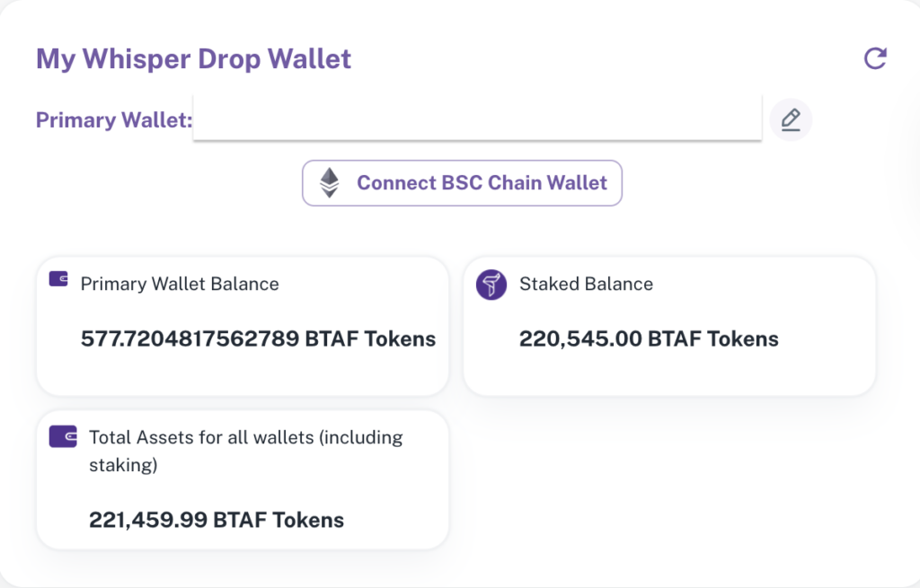Image resolution: width=920 pixels, height=588 pixels.
Task: Click the 221,459.99 BTAF Tokens total
Action: [217, 520]
